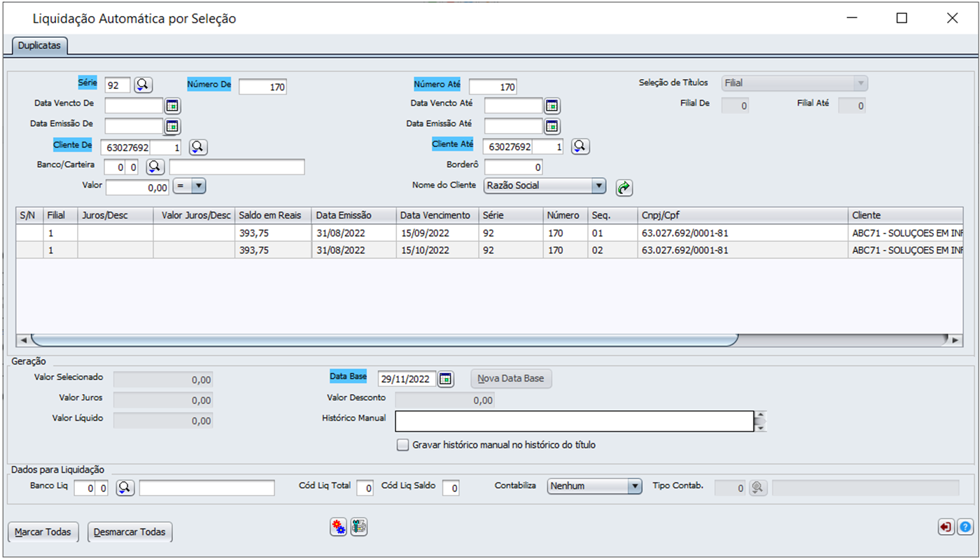Open calendar for Data Vencto Até

[x=552, y=106]
